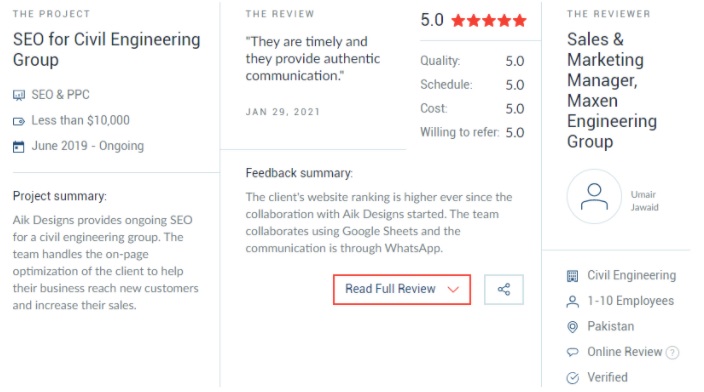The image size is (704, 392).
Task: Open the Online Review help question mark
Action: click(672, 352)
